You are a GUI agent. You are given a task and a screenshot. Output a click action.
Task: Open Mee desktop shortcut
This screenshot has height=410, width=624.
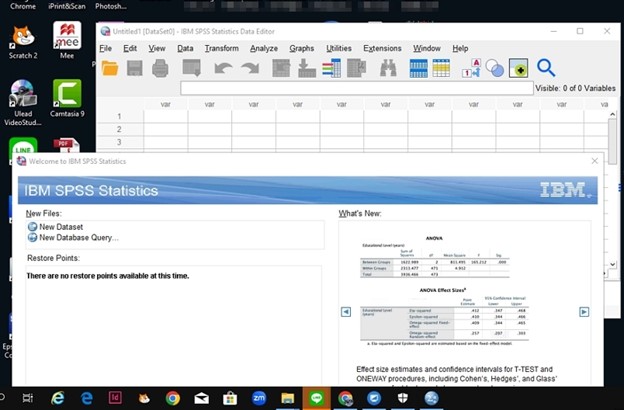click(x=67, y=40)
